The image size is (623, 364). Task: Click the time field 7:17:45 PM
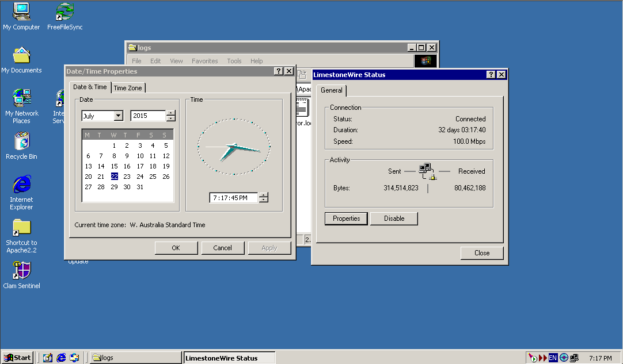[234, 198]
